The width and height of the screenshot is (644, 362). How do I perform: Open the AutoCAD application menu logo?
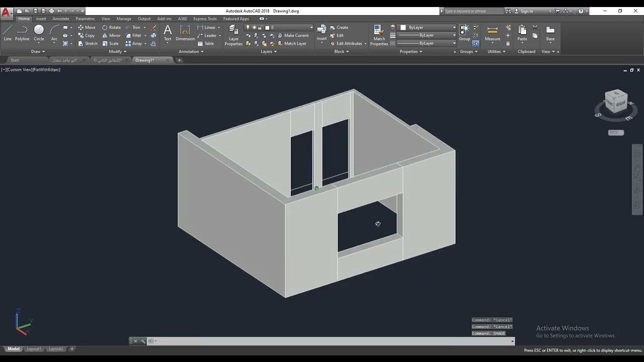tap(6, 13)
